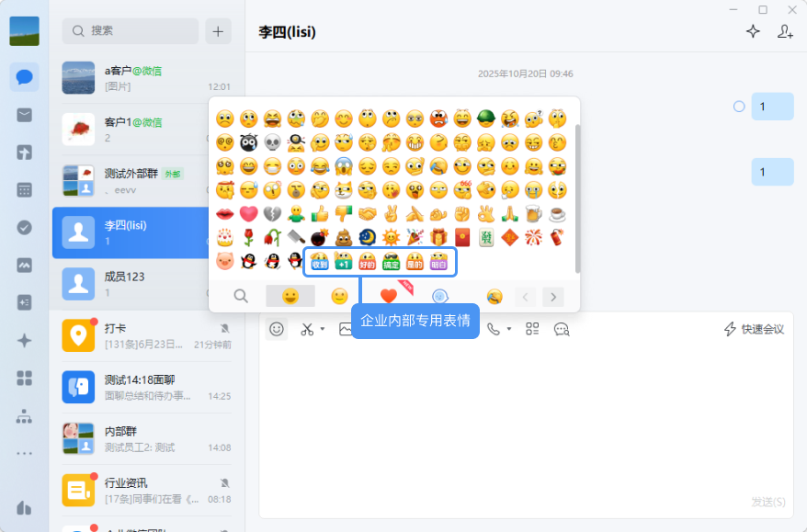Image resolution: width=807 pixels, height=532 pixels.
Task: Click the apps grid icon in chat toolbar
Action: click(x=532, y=329)
